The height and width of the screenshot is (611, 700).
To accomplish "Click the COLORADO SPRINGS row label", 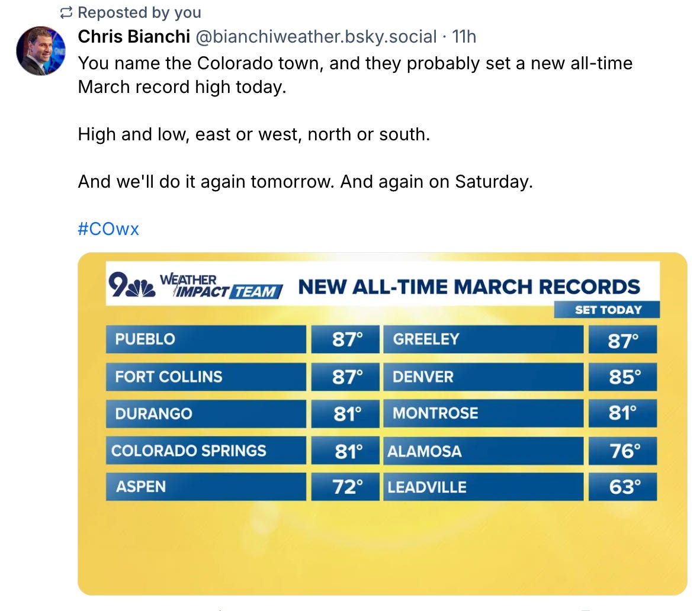I will coord(189,451).
